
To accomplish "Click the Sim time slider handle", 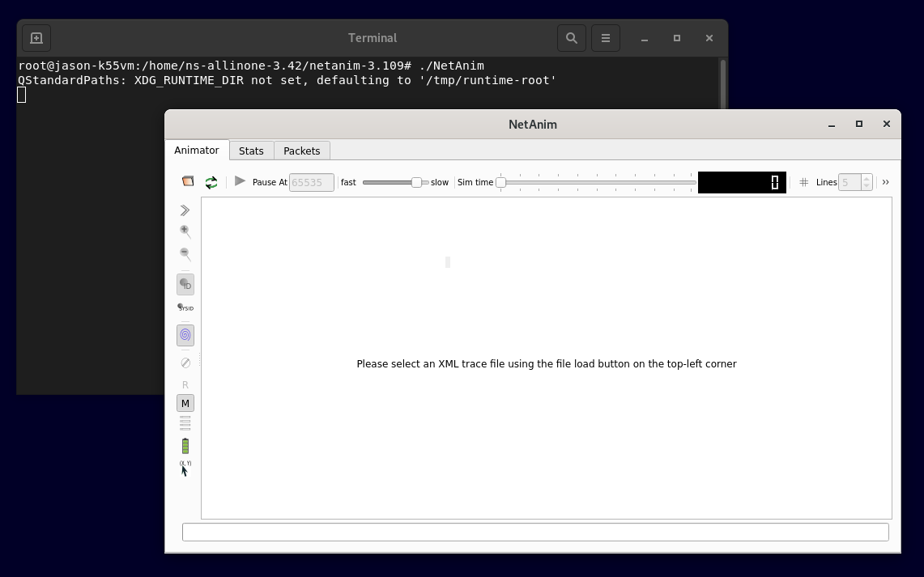I will pyautogui.click(x=501, y=183).
